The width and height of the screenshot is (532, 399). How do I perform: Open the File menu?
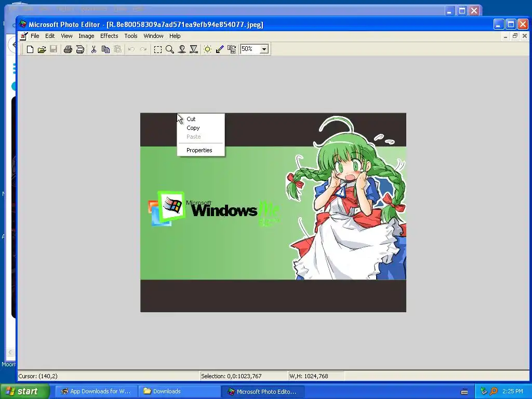pos(35,36)
